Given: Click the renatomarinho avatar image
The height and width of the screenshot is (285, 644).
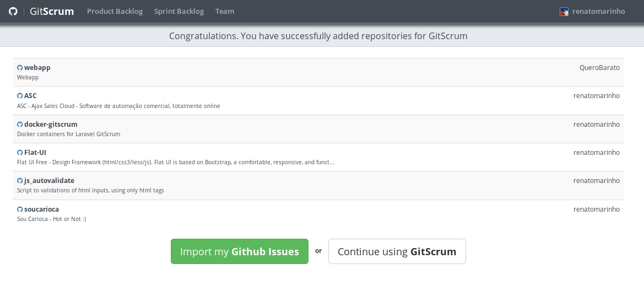Looking at the screenshot, I should pos(564,12).
